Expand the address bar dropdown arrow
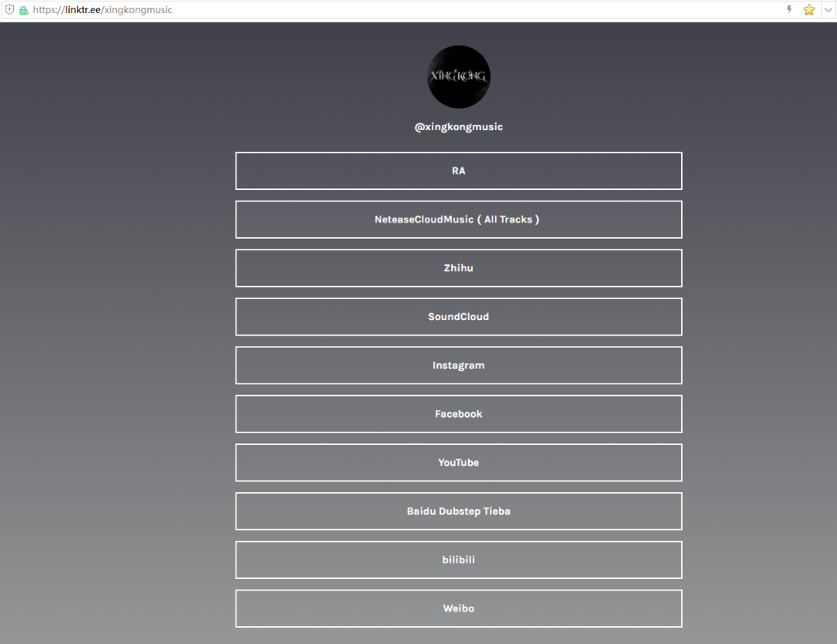The height and width of the screenshot is (644, 837). [x=828, y=9]
